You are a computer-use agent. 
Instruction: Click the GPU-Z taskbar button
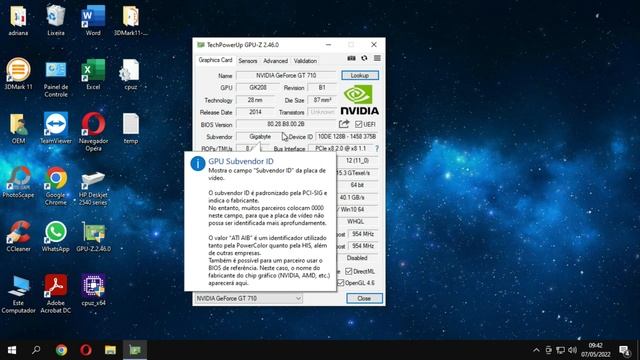(135, 350)
